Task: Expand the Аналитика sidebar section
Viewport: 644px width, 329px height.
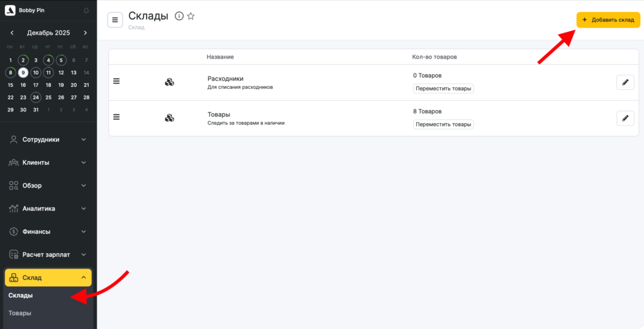Action: click(48, 208)
